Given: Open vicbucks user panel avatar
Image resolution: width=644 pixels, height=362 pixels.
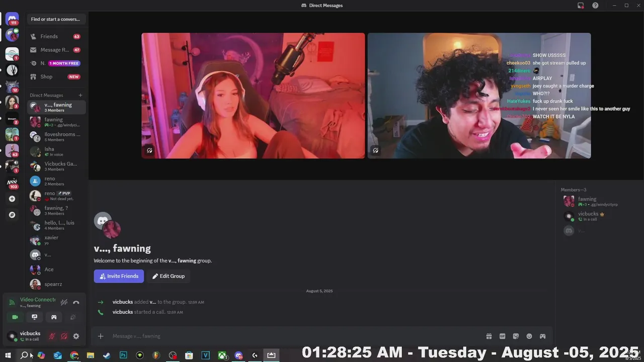Looking at the screenshot, I should [x=12, y=336].
